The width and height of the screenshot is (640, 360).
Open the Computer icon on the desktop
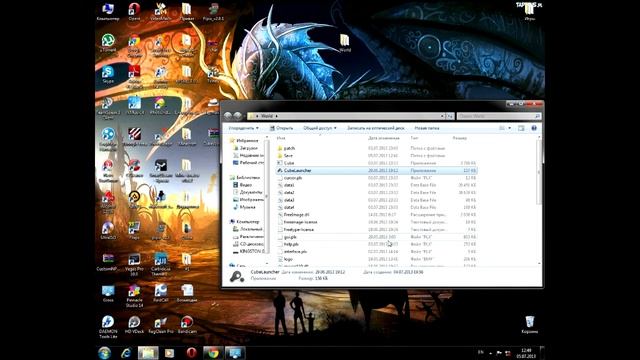pos(108,11)
